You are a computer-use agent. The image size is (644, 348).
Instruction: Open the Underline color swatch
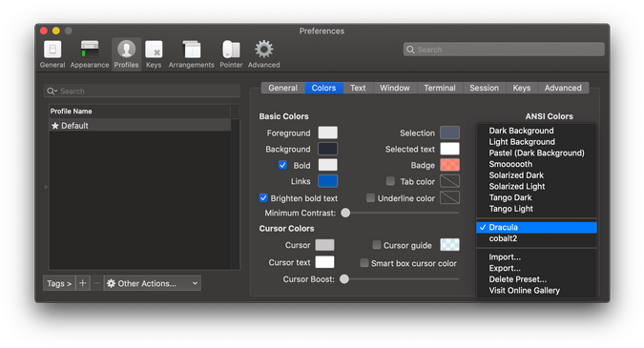tap(449, 197)
